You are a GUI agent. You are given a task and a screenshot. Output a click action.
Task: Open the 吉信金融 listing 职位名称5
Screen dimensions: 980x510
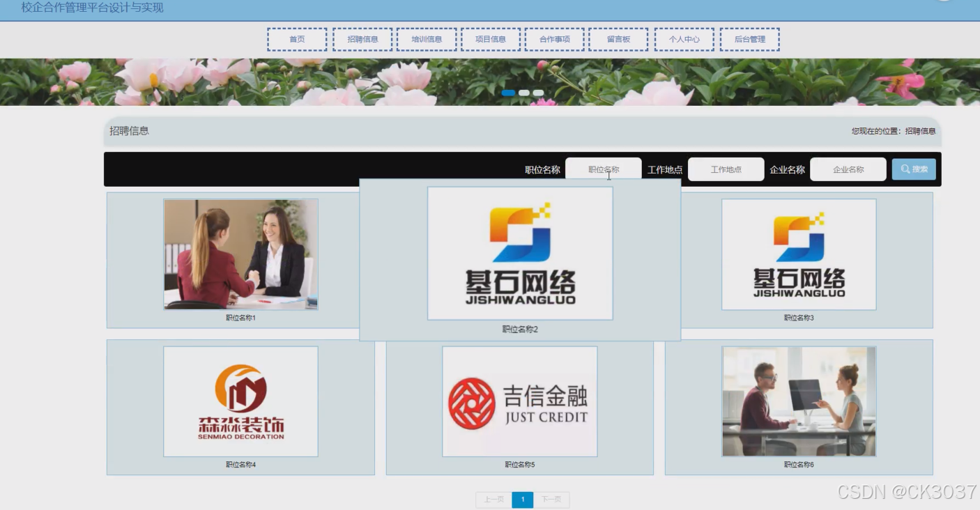tap(519, 401)
